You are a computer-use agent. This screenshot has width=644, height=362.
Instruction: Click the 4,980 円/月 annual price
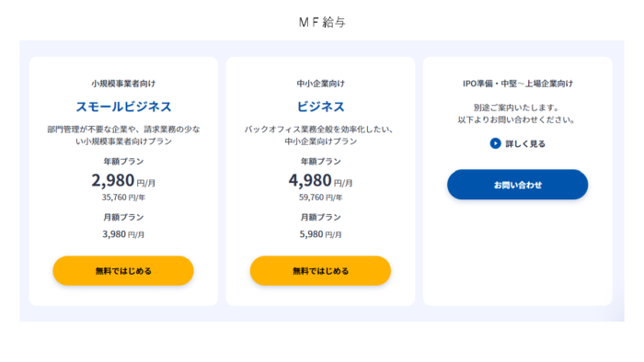(x=320, y=181)
